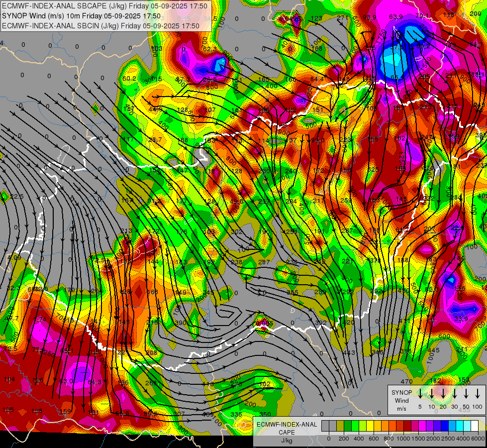Click the '62.3' station value on map
The height and width of the screenshot is (448, 487).
pos(209,49)
